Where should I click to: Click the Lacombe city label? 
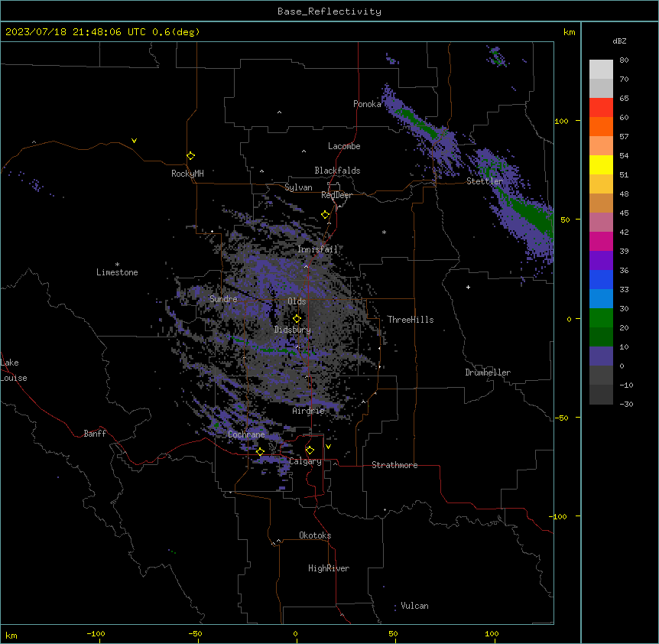[x=344, y=146]
